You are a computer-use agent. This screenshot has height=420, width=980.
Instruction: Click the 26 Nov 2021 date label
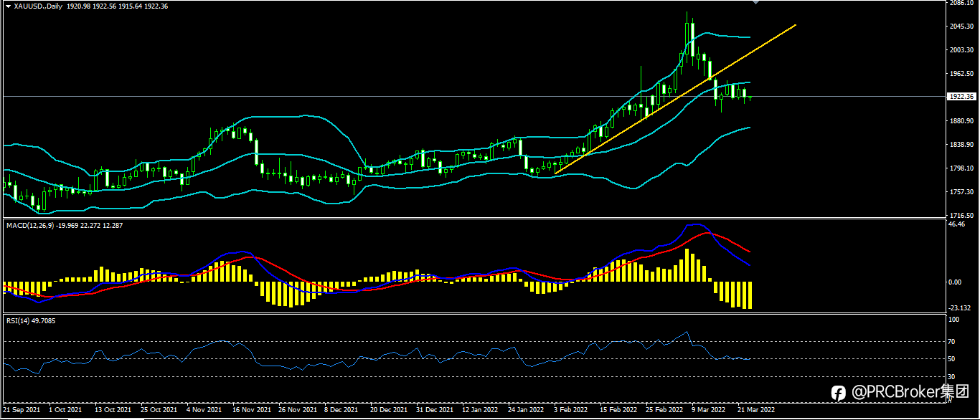click(x=298, y=411)
